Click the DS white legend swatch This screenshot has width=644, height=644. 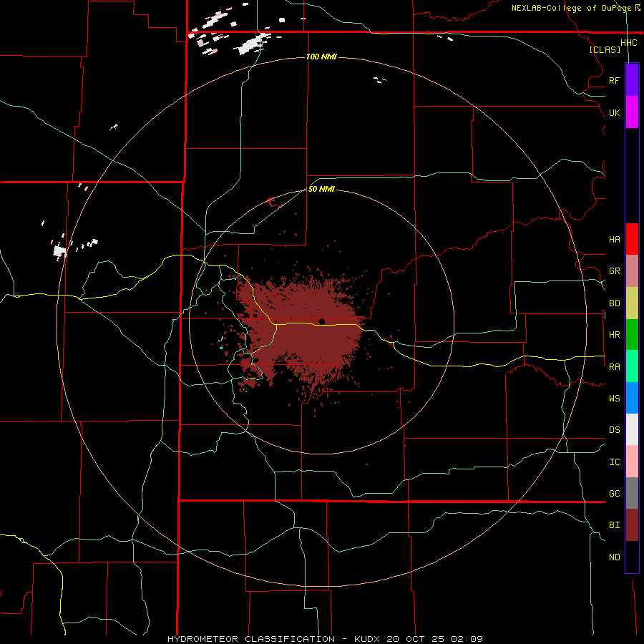pos(632,429)
